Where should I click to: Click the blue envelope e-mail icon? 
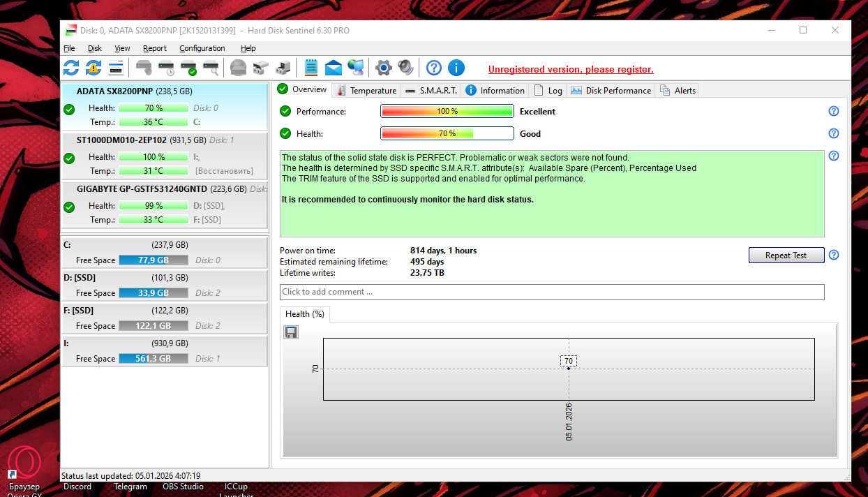[334, 68]
